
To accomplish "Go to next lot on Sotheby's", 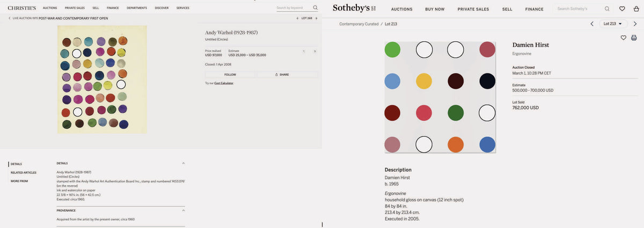I will pyautogui.click(x=635, y=24).
